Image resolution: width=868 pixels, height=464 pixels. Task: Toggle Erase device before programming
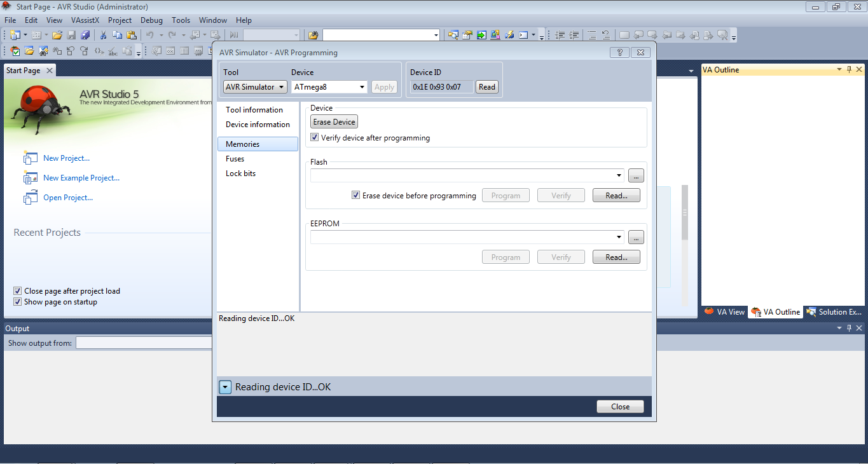(355, 195)
